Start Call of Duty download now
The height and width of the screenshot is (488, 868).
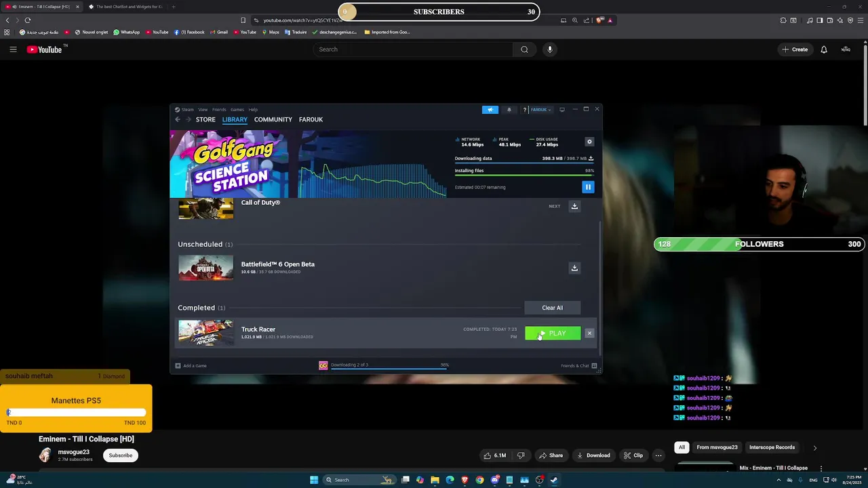pos(574,206)
